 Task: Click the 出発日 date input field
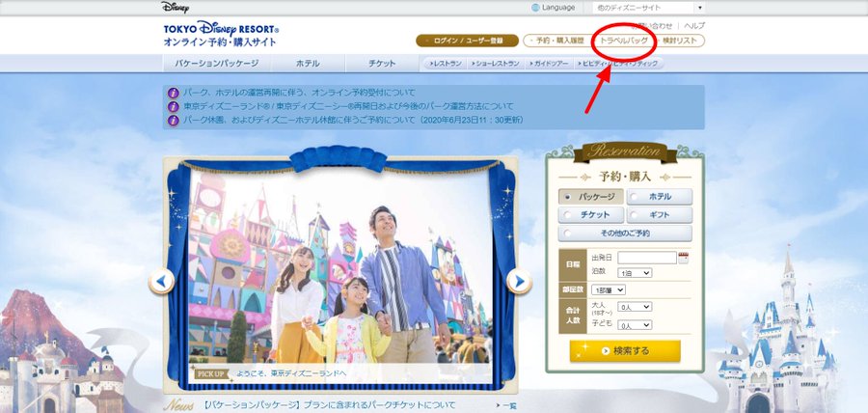click(647, 258)
